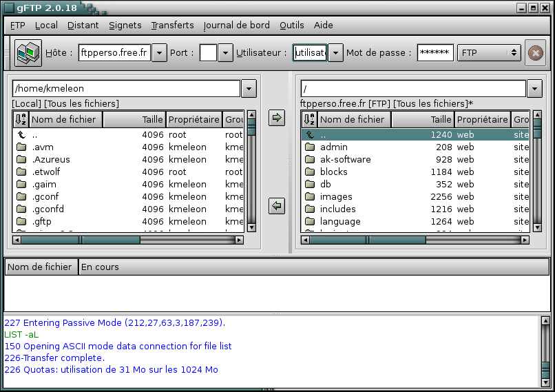Focus the remote path field
Viewport: 555px width, 392px height.
[x=413, y=89]
